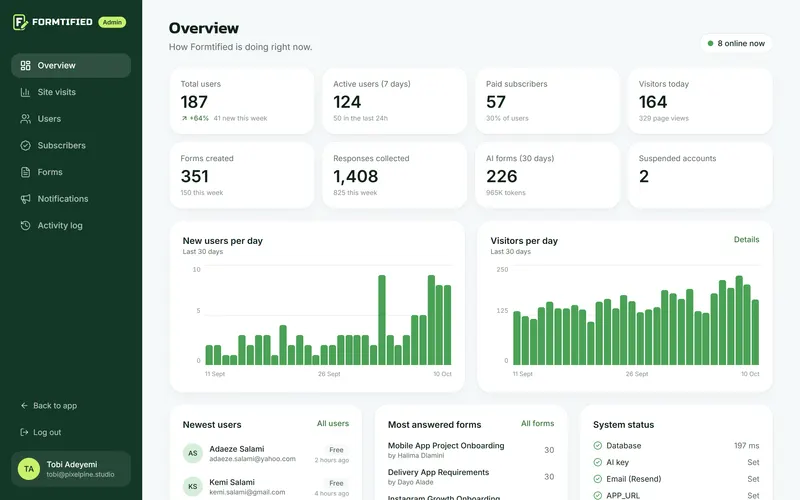Click the Subscribers check badge icon
The width and height of the screenshot is (800, 500).
(x=26, y=145)
